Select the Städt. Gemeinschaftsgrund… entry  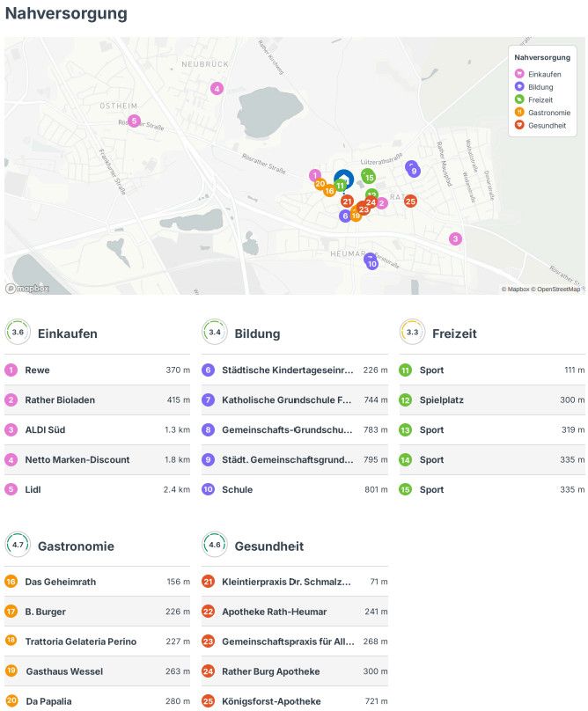(x=295, y=460)
